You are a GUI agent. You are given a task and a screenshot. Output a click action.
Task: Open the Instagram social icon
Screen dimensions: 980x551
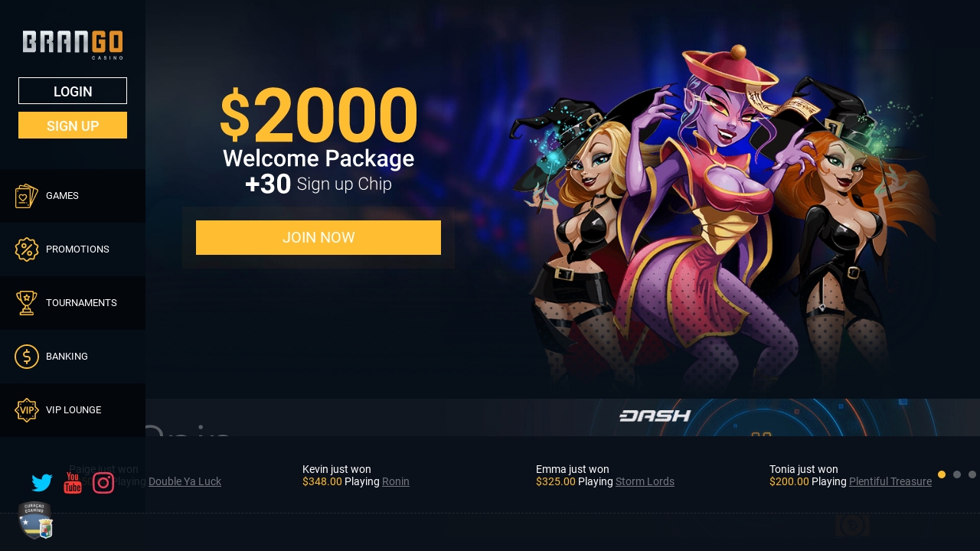(x=103, y=483)
